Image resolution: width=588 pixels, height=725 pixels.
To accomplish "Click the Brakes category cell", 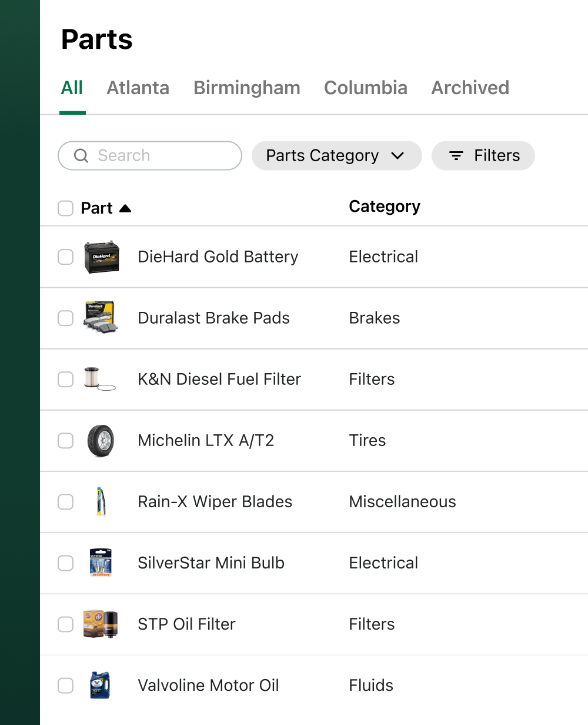I will coord(375,318).
